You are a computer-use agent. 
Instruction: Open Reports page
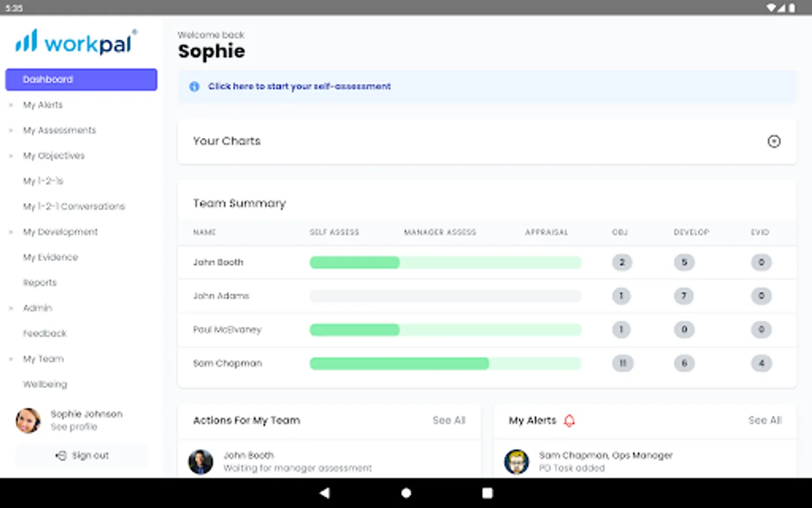(x=39, y=283)
